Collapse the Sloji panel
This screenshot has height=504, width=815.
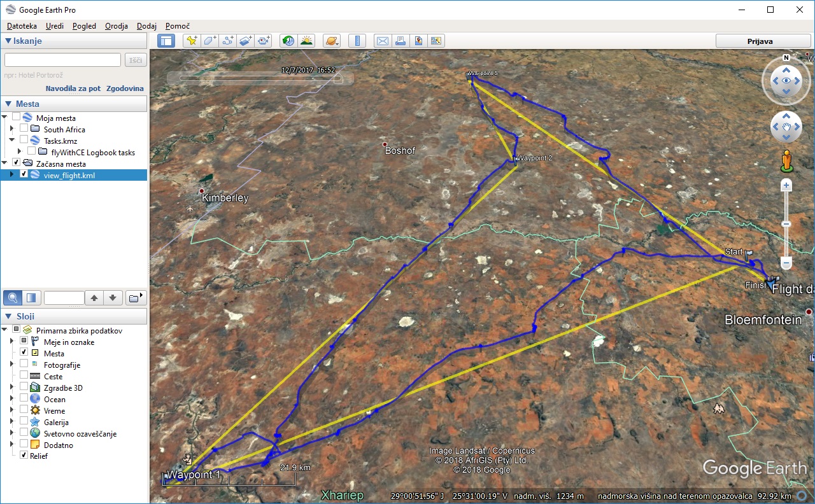[8, 316]
